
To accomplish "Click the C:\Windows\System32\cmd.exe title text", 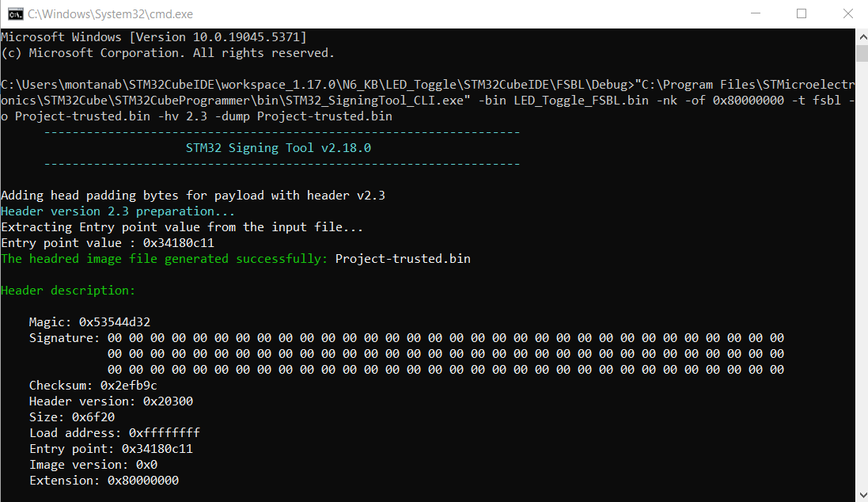I will click(110, 14).
